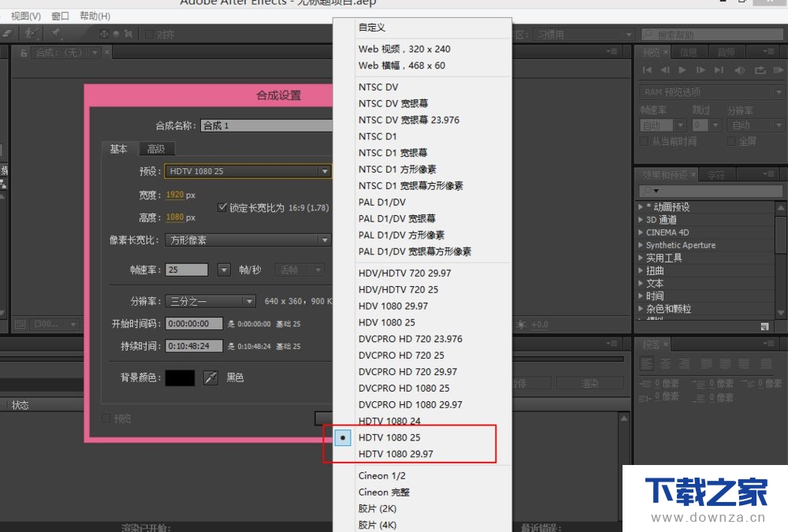Viewport: 788px width, 532px height.
Task: Pick the Cineon 1/2 preset
Action: tap(381, 476)
